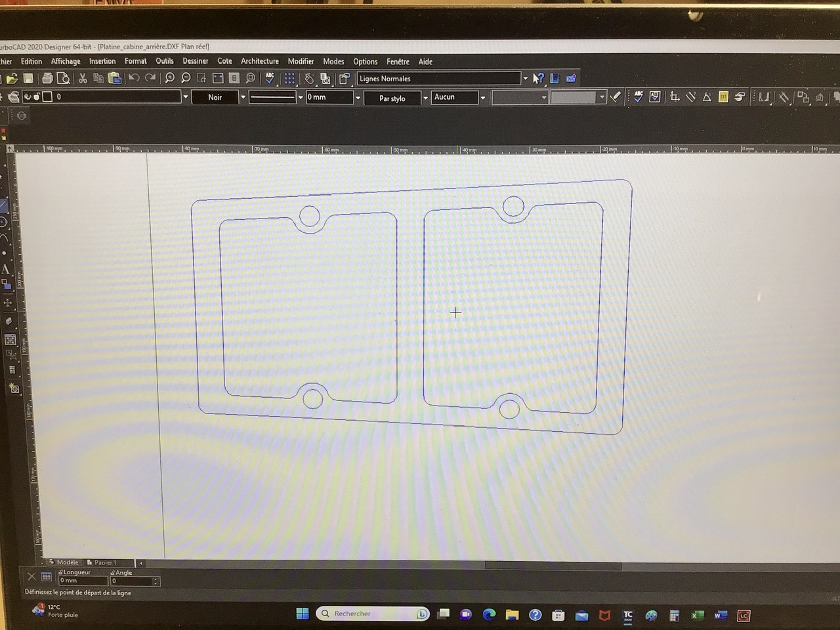
Task: Switch to the Papier 1 tab
Action: coord(102,562)
